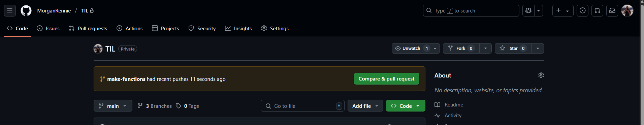644x125 pixels.
Task: Open the notifications inbox icon
Action: (x=612, y=10)
